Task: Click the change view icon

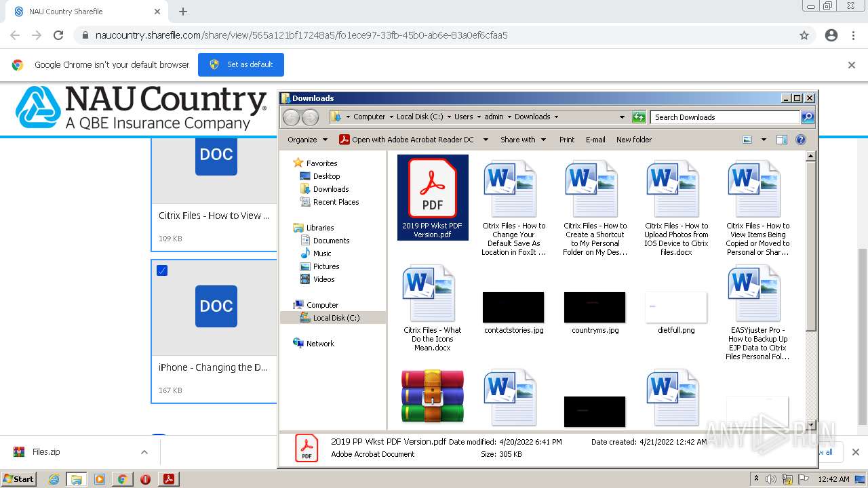Action: tap(747, 140)
